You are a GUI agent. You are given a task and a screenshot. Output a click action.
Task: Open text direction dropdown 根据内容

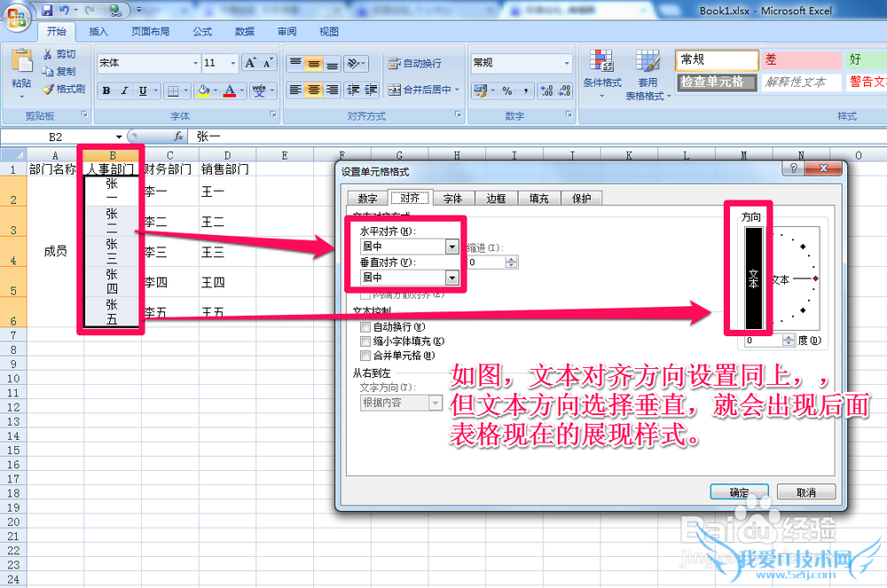click(x=435, y=403)
